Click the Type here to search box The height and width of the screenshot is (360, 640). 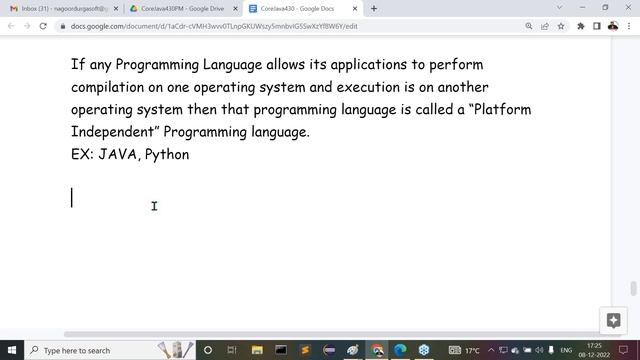pos(110,350)
